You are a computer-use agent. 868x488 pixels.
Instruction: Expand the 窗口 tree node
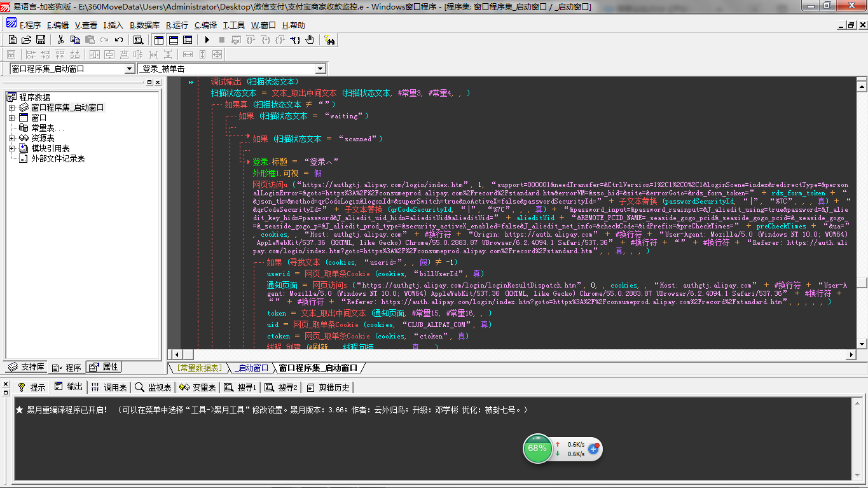[11, 118]
